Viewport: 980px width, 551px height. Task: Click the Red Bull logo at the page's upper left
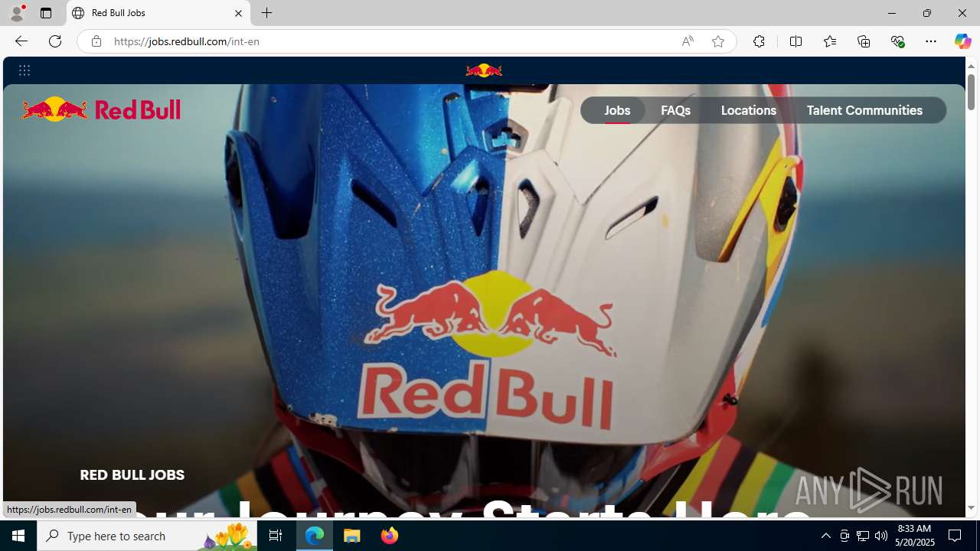pyautogui.click(x=100, y=109)
